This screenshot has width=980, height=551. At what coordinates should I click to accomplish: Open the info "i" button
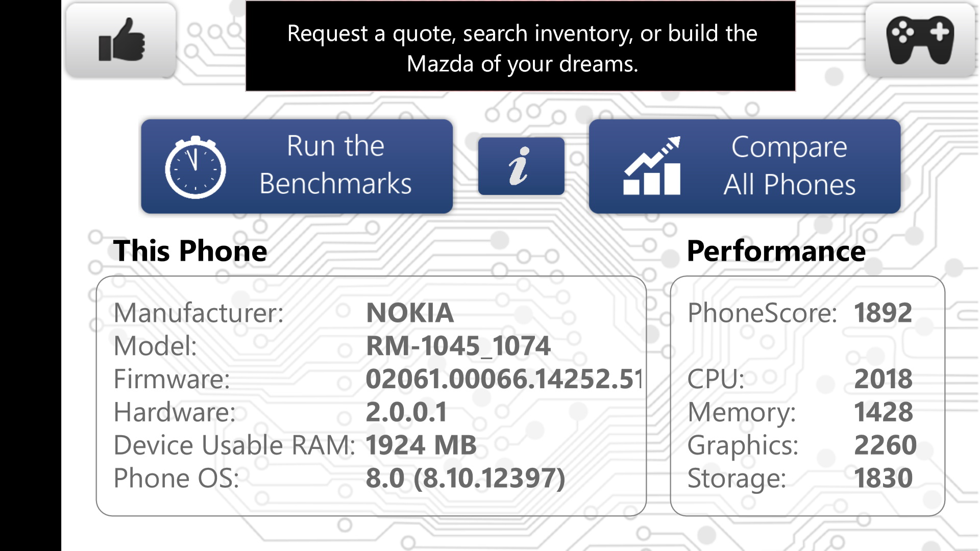tap(521, 166)
